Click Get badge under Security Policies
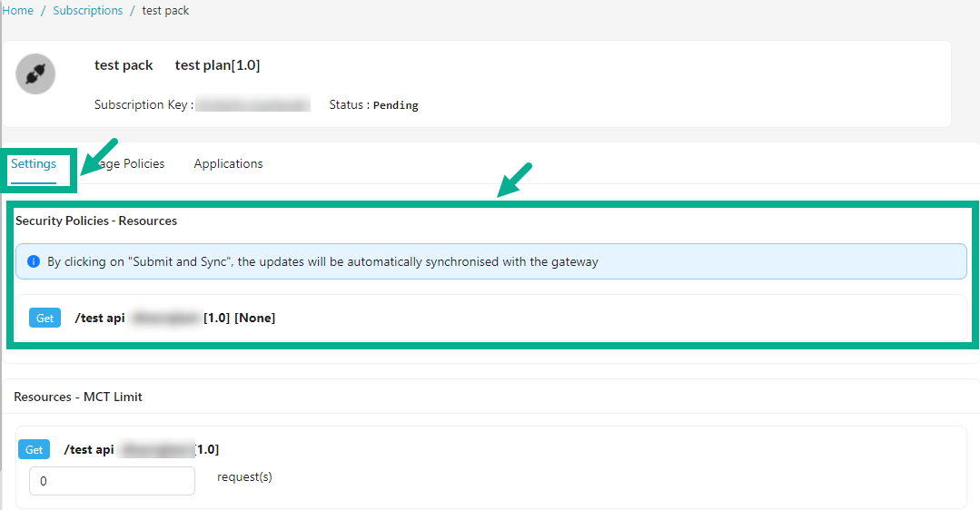Screen dimensions: 980x510 pyautogui.click(x=45, y=318)
